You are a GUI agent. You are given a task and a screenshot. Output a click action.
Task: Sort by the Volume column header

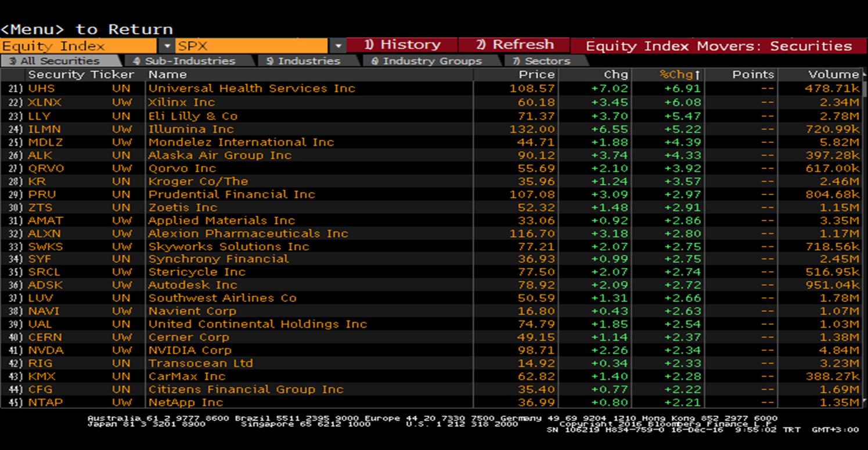click(821, 74)
